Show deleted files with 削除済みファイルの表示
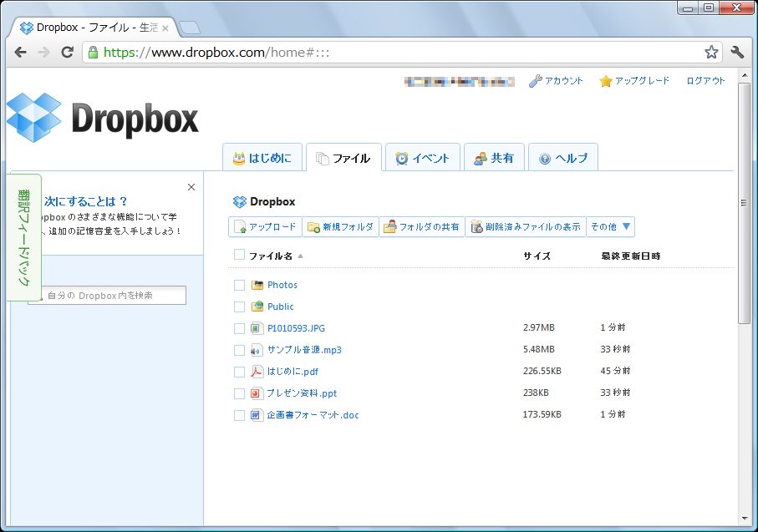758x532 pixels. tap(526, 226)
